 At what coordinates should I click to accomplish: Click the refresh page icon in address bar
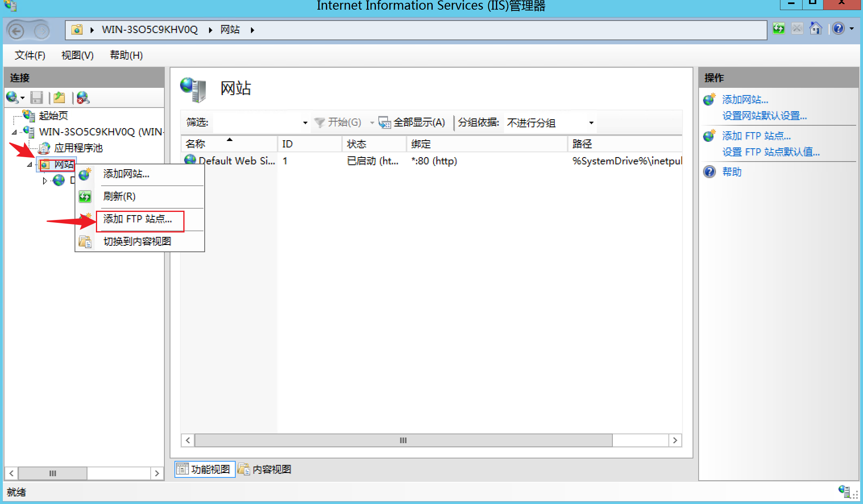coord(778,29)
